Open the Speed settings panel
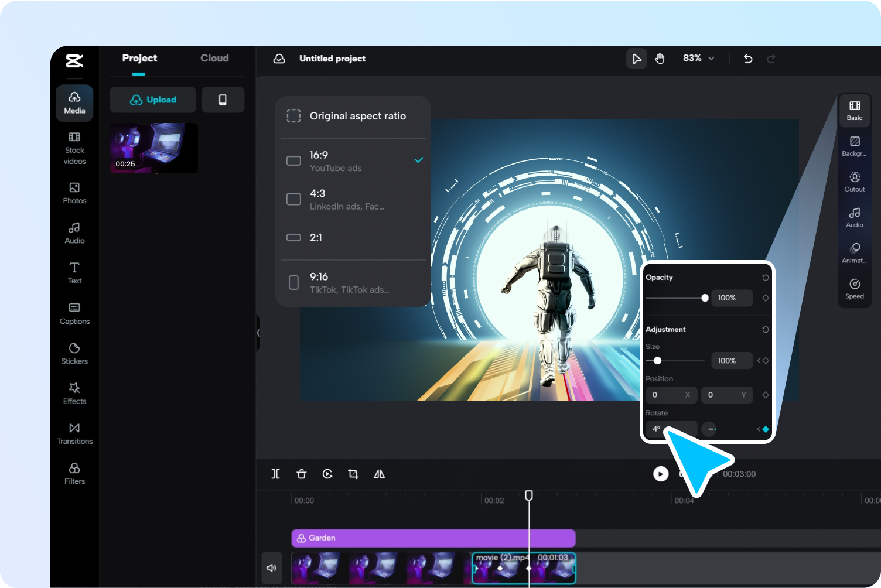Image resolution: width=881 pixels, height=588 pixels. coord(854,288)
